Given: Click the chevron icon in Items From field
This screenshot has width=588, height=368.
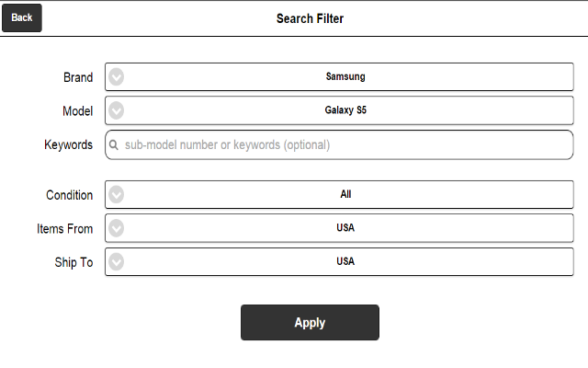Looking at the screenshot, I should click(117, 228).
